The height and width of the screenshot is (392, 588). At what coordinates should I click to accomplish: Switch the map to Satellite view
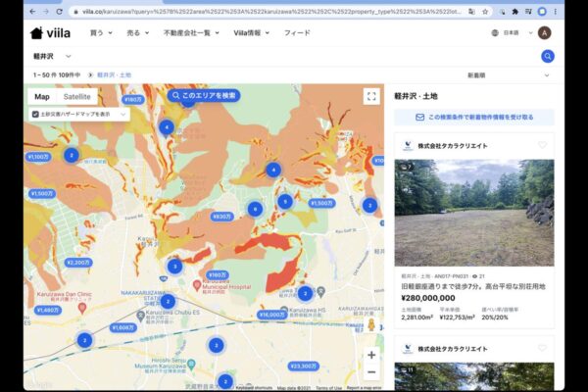[x=76, y=96]
